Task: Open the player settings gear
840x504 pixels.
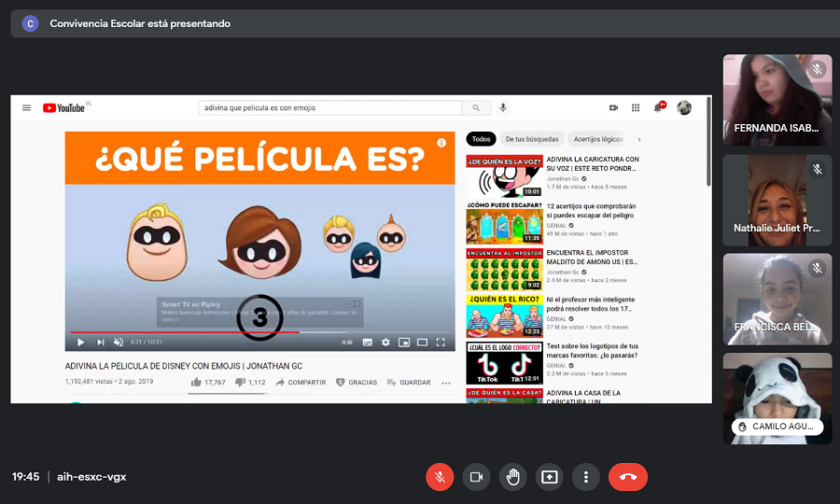Action: (x=385, y=343)
